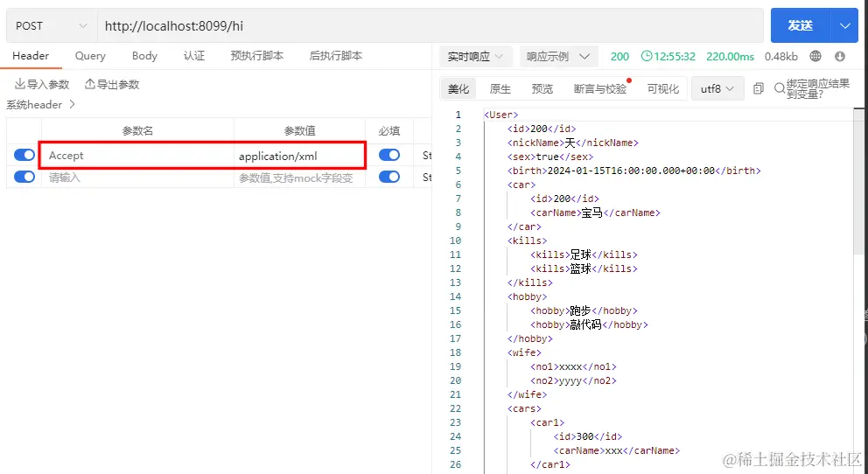Click the empty parameter value placeholder field

299,178
